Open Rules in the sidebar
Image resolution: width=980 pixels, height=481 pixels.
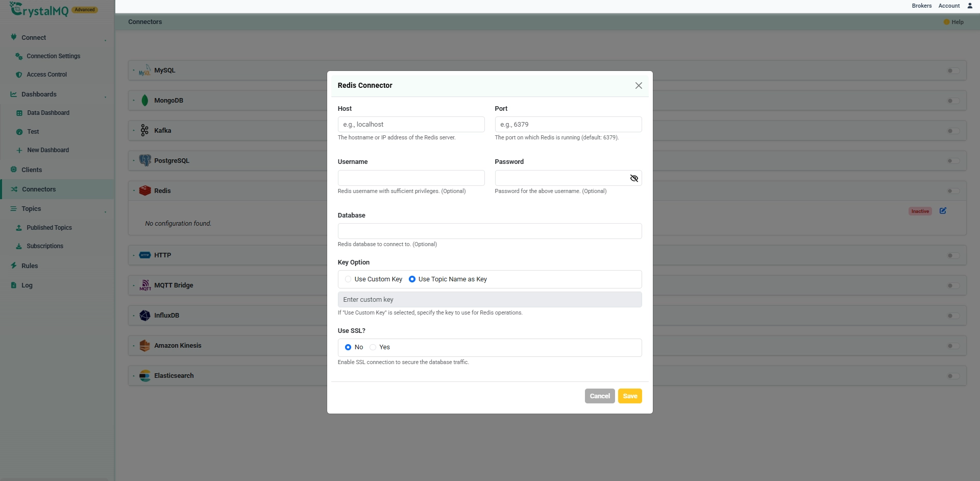pyautogui.click(x=30, y=266)
